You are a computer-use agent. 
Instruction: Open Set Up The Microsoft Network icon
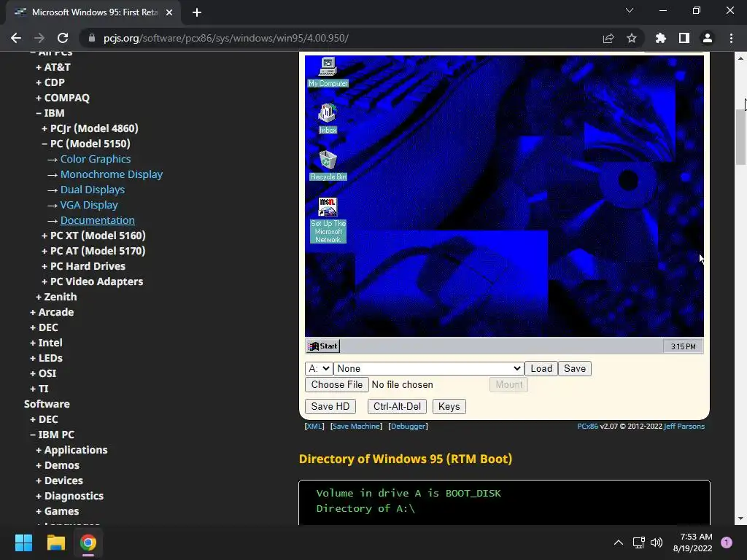pyautogui.click(x=328, y=220)
